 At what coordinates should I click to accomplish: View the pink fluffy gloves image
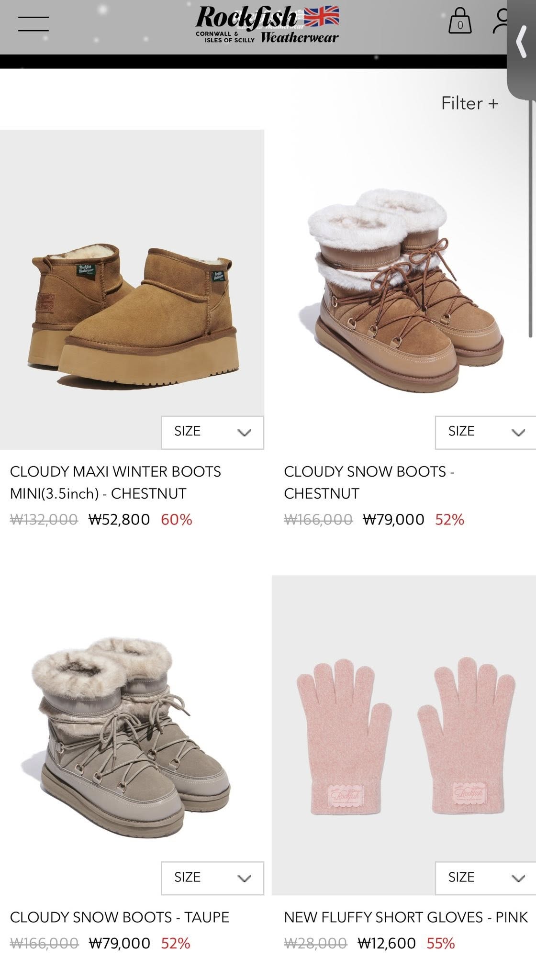click(x=404, y=735)
